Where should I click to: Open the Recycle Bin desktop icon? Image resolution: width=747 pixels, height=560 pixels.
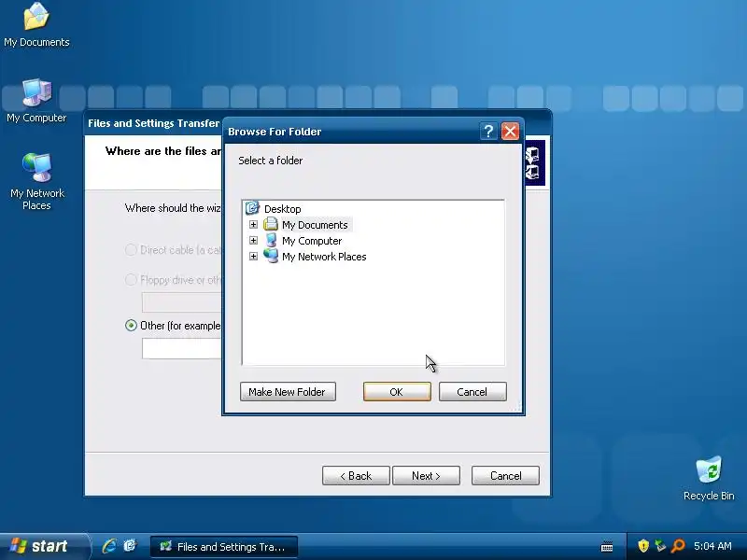tap(709, 478)
